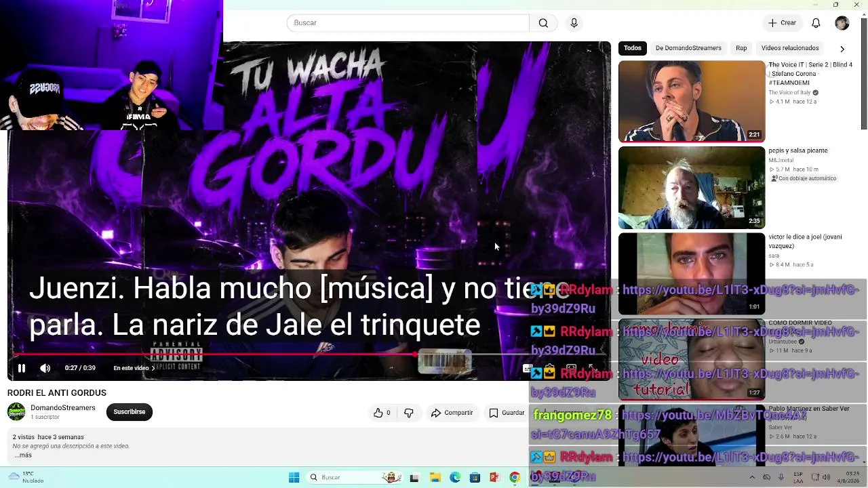Image resolution: width=868 pixels, height=488 pixels.
Task: Show more filter chips with the arrow
Action: click(842, 49)
